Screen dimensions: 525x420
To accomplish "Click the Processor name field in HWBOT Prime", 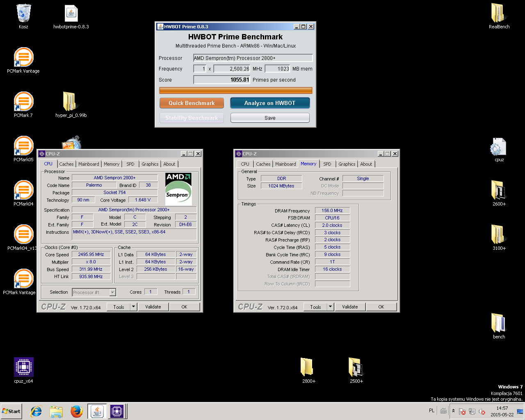I will tap(253, 58).
